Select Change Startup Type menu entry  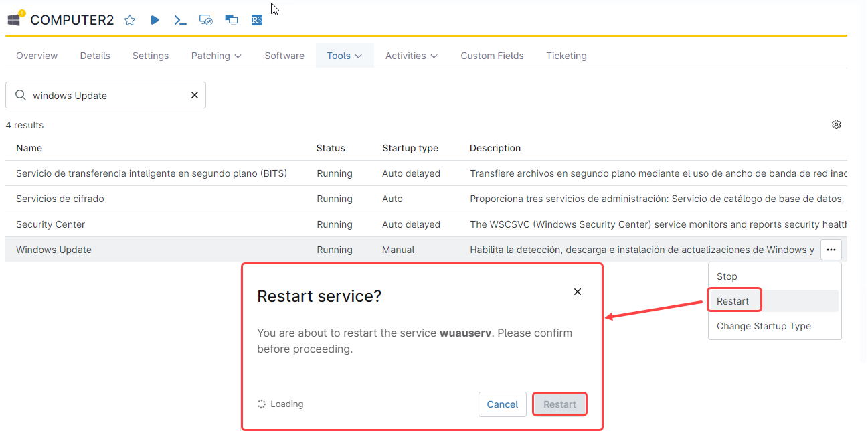pyautogui.click(x=774, y=326)
